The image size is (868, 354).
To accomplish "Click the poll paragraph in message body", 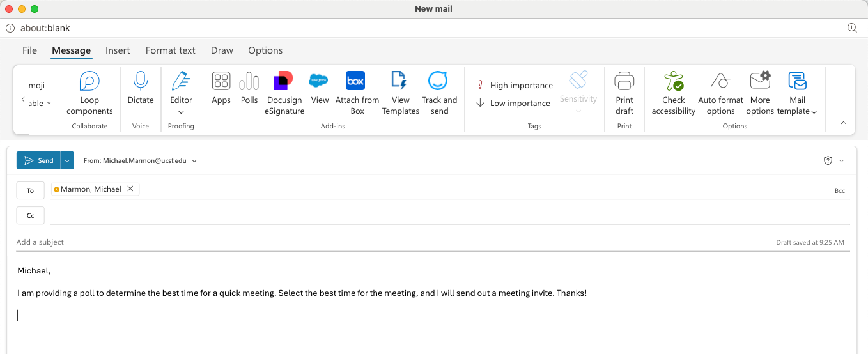I will click(302, 293).
